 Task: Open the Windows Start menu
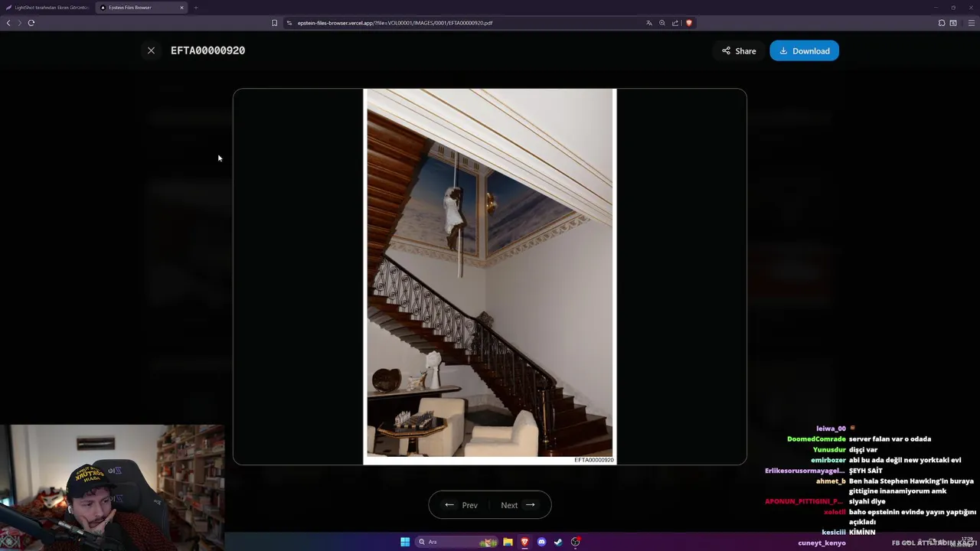[405, 542]
